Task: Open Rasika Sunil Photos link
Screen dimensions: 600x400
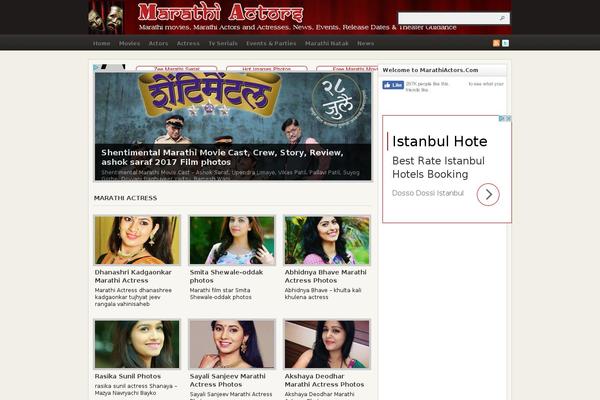Action: (x=127, y=376)
